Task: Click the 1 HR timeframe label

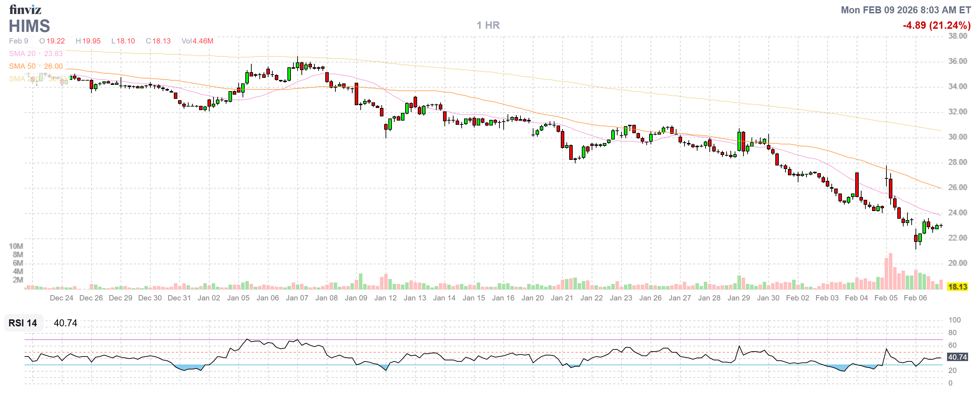Action: (488, 25)
